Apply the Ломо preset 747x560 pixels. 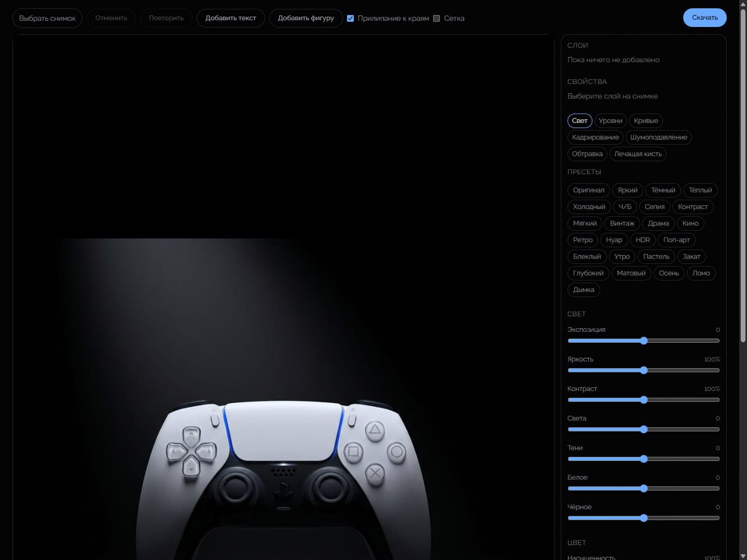pyautogui.click(x=701, y=273)
